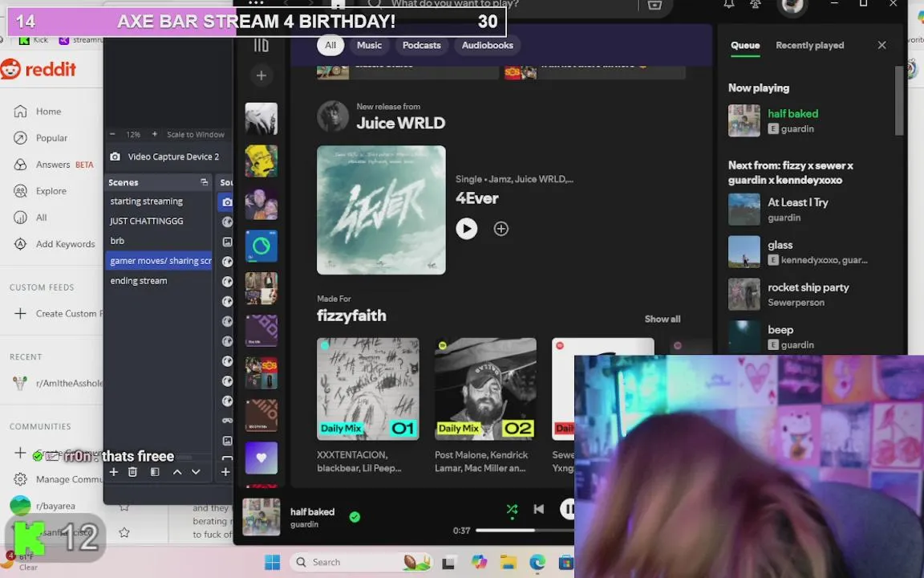Screen dimensions: 924x578
Task: Click Show all for Made For fizzyfaith
Action: click(663, 319)
